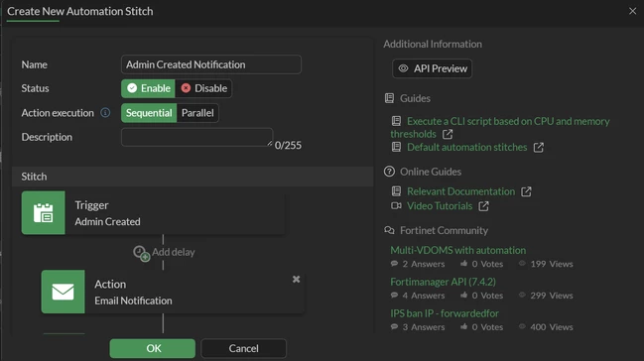
Task: Choose Parallel action execution
Action: tap(197, 113)
